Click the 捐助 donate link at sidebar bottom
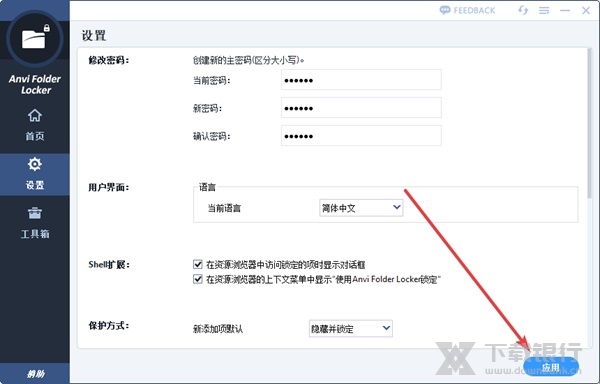The image size is (600, 384). click(35, 374)
